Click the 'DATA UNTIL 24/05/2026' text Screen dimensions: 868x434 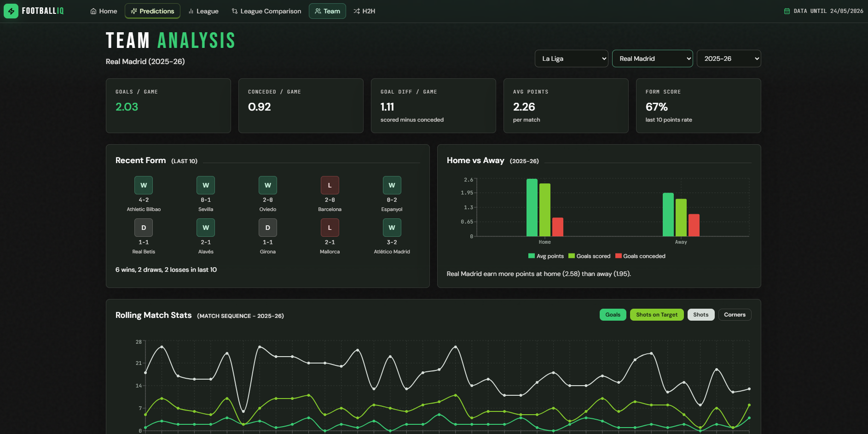pyautogui.click(x=828, y=11)
